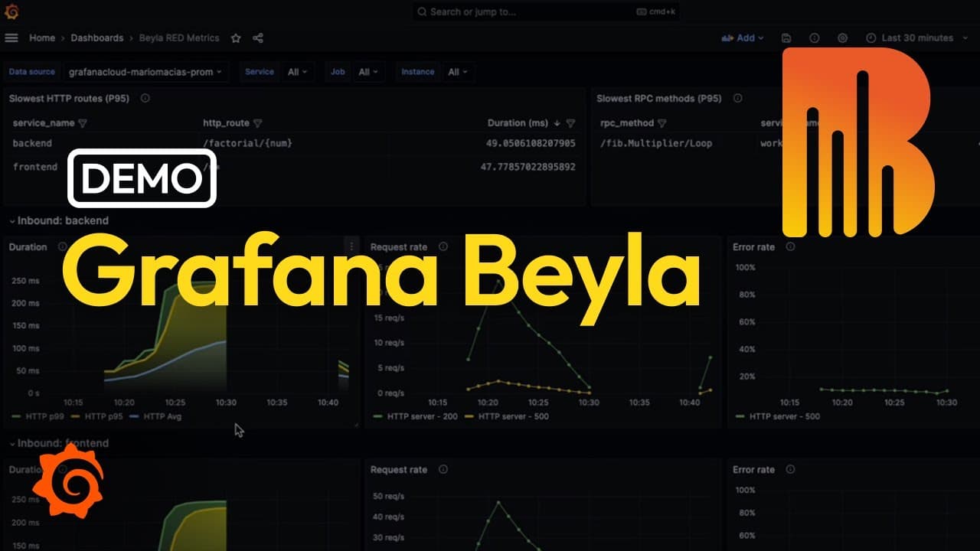Filter the Duration (ms) column

(570, 123)
